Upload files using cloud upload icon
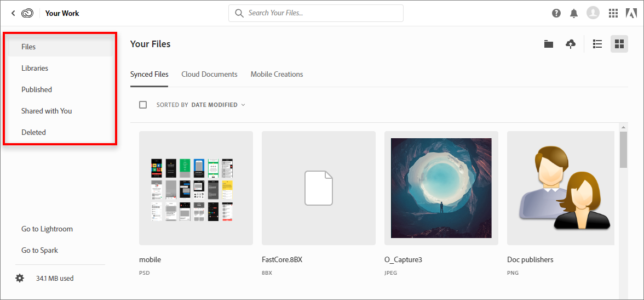This screenshot has width=644, height=300. tap(571, 44)
